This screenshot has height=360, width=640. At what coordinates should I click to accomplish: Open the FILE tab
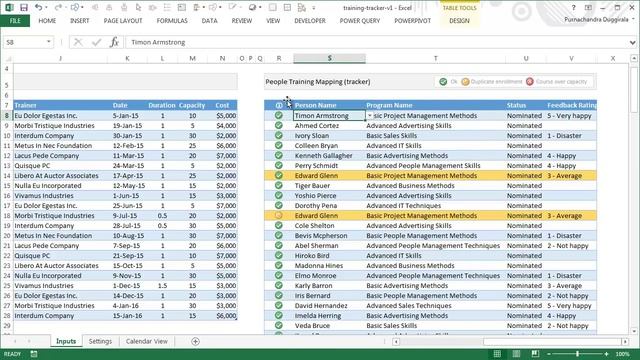pos(15,20)
